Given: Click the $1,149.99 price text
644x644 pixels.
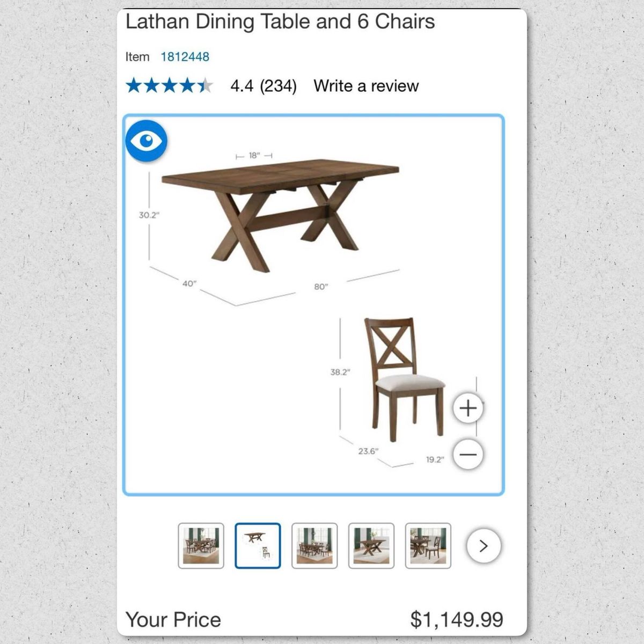Looking at the screenshot, I should pos(457,619).
